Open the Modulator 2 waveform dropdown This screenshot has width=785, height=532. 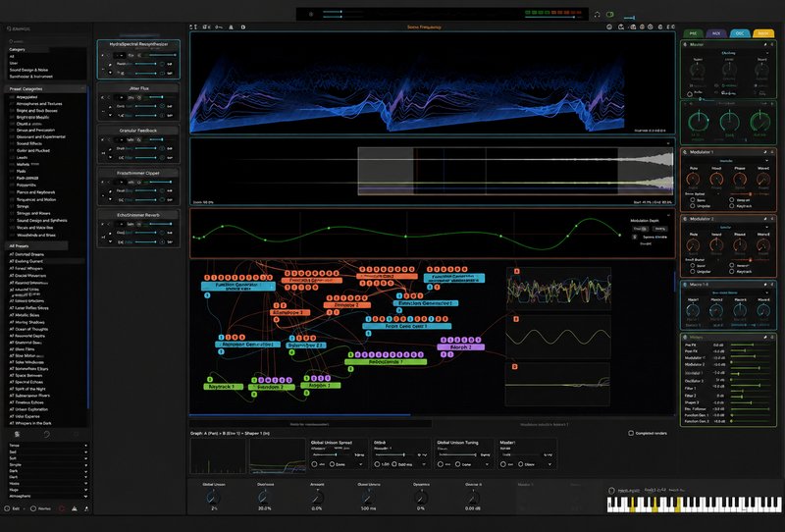point(727,228)
